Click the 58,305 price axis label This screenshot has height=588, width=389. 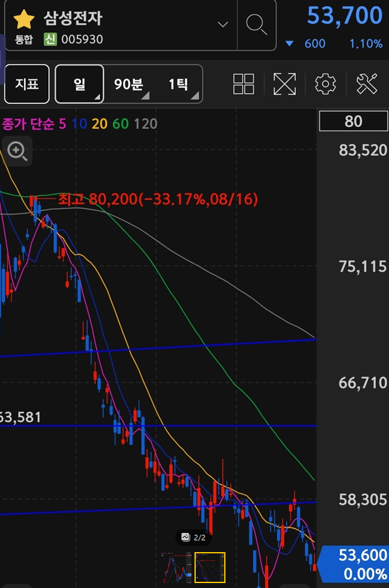click(x=363, y=499)
